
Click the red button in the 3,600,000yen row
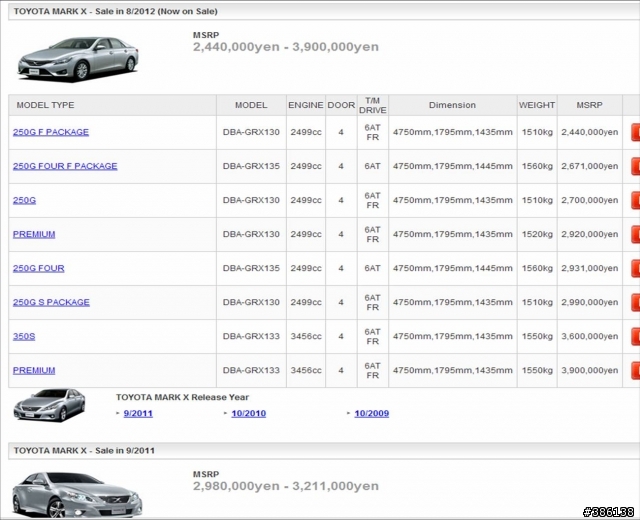(635, 336)
